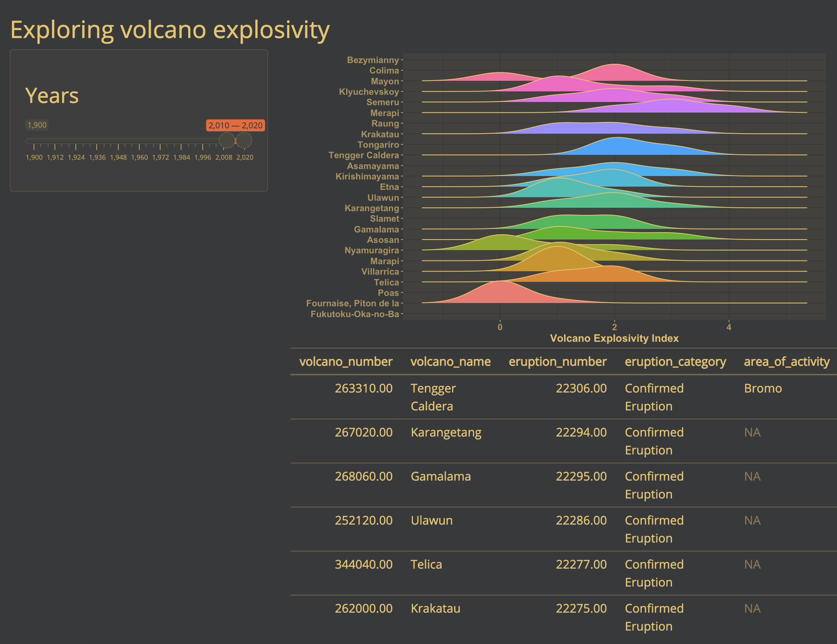Click volcano number 267020.00
Image resolution: width=837 pixels, height=644 pixels.
click(364, 432)
